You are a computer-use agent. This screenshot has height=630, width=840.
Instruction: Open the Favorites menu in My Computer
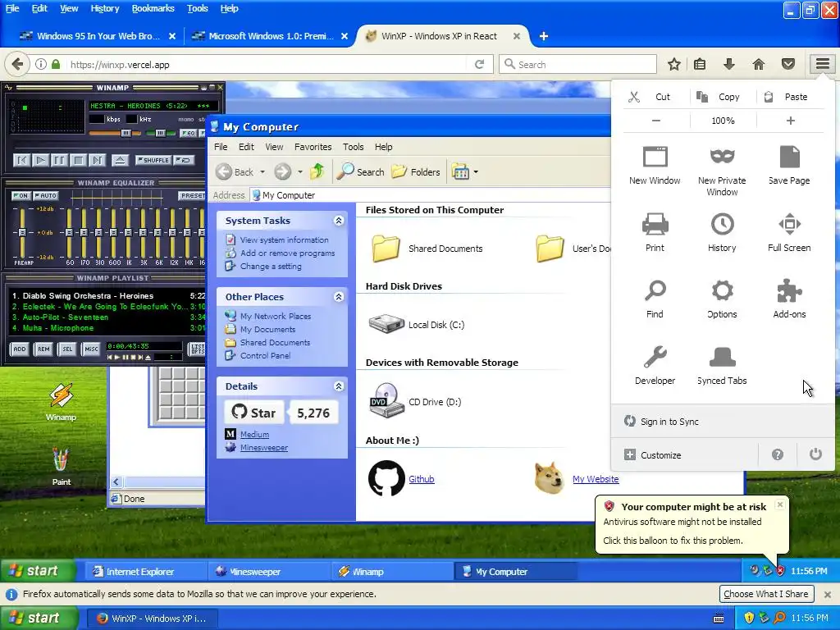point(313,147)
